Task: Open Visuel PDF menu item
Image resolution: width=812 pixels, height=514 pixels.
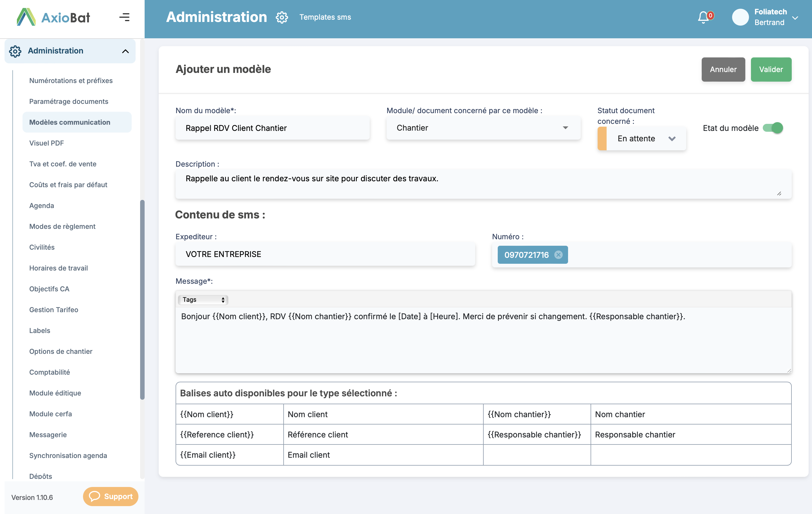Action: pos(46,143)
